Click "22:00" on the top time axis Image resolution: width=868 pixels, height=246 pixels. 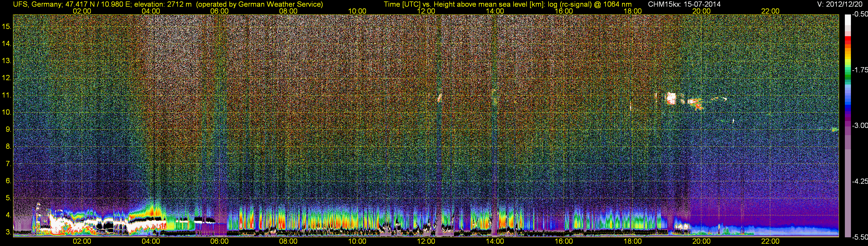click(x=770, y=11)
